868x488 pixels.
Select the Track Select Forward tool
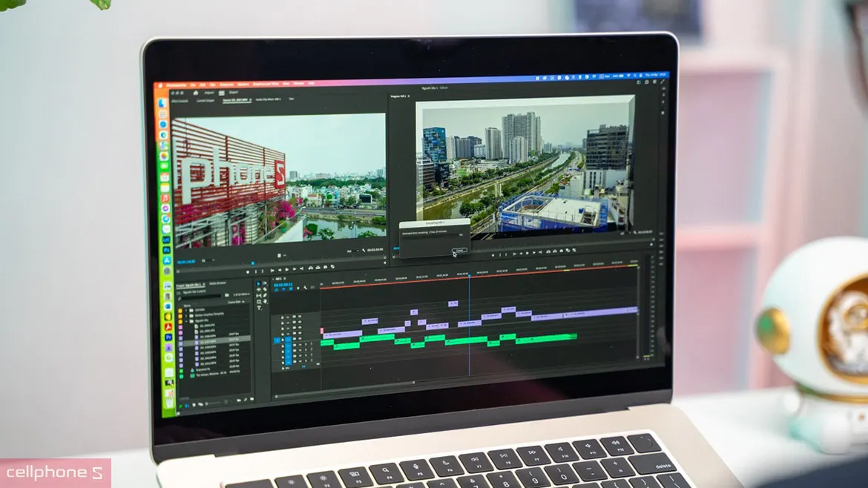[265, 283]
